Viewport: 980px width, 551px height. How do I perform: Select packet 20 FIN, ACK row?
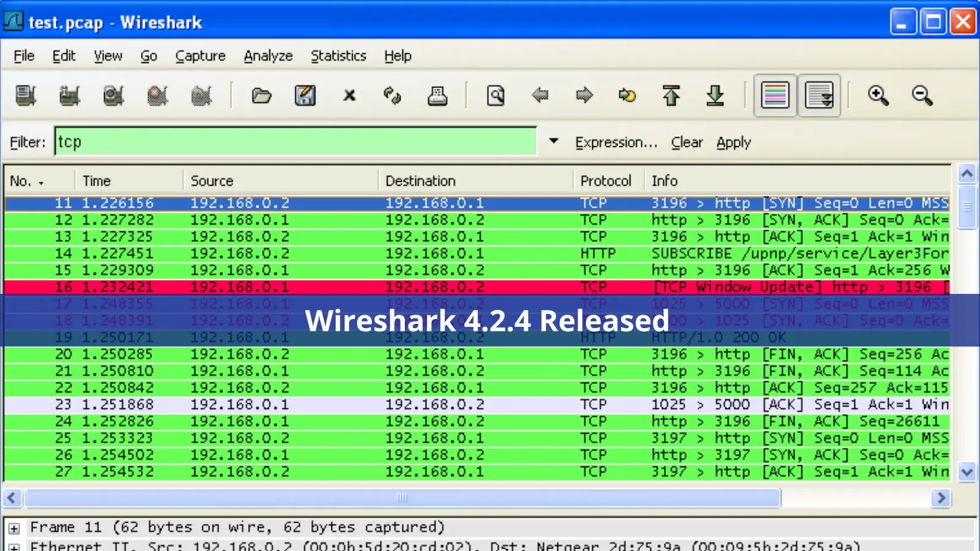(477, 354)
